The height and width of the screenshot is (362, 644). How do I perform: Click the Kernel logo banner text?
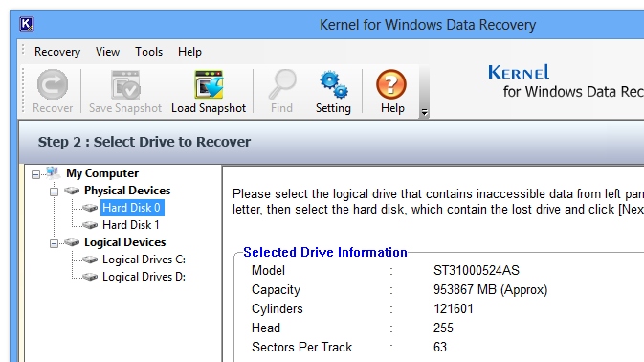click(x=519, y=73)
